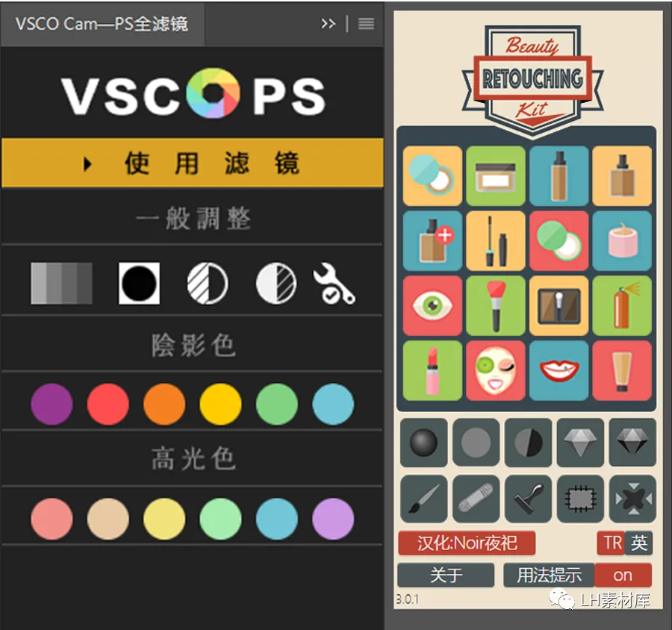
Task: Switch language to TR
Action: [612, 543]
